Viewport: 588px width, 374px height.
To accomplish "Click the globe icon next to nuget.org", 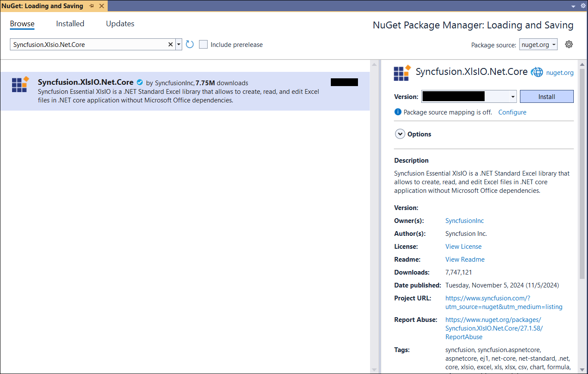I will coord(537,72).
